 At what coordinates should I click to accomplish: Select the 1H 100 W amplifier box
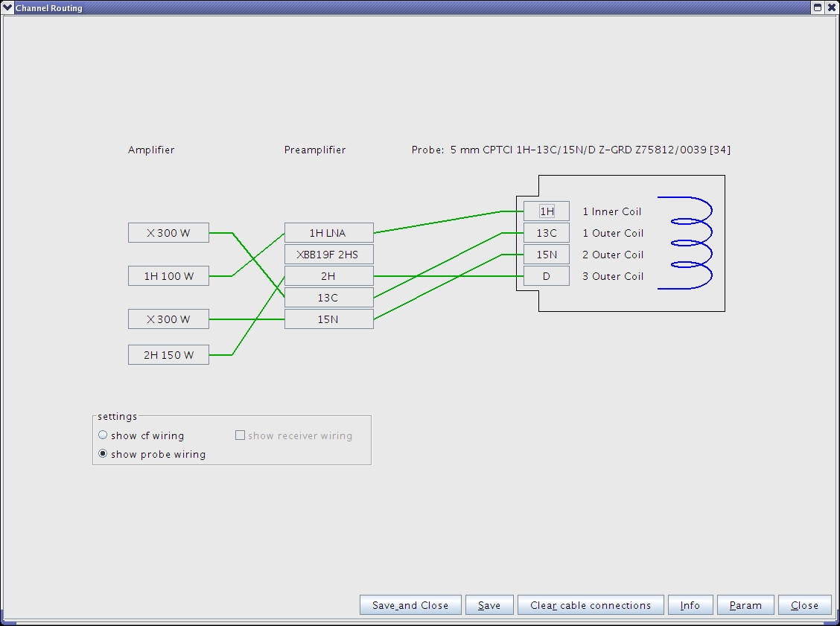[x=168, y=276]
